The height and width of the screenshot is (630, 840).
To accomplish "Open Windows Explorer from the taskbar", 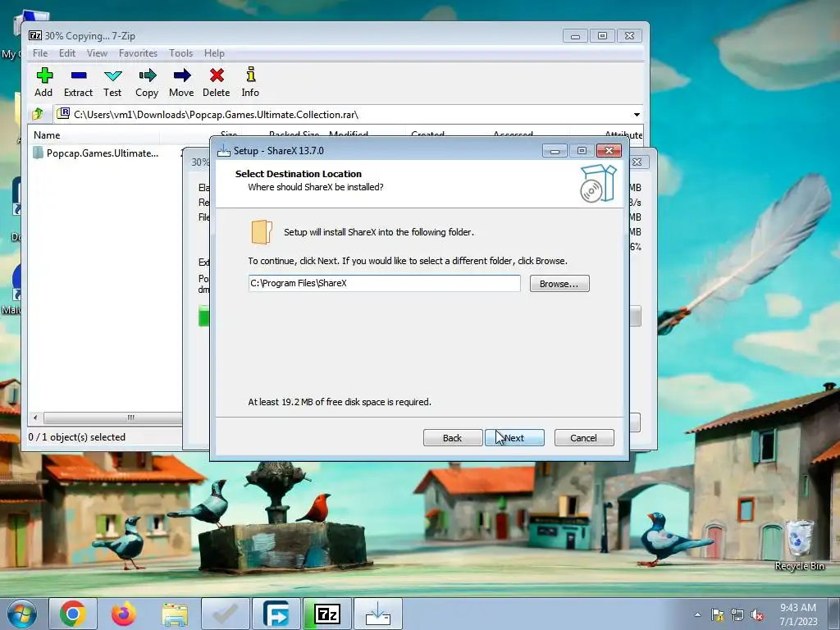I will pos(175,614).
